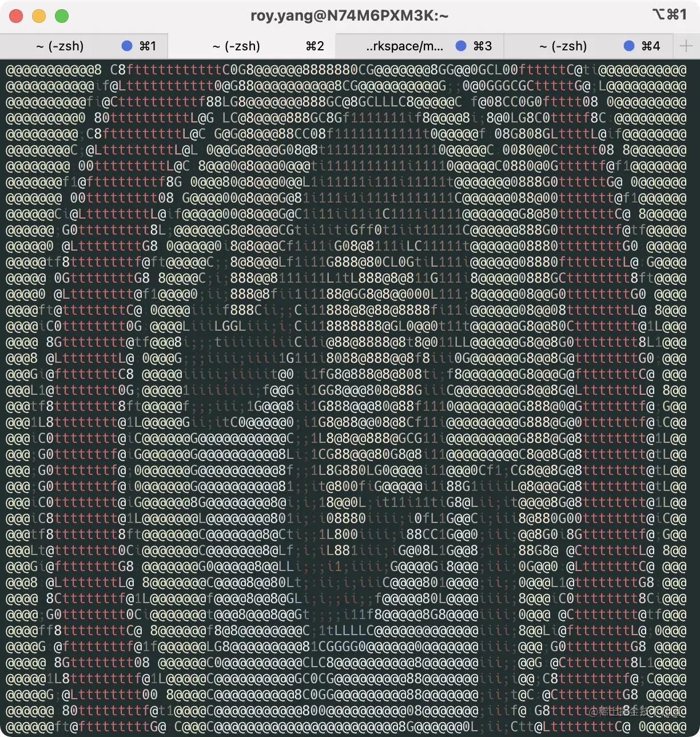The image size is (700, 737).
Task: Maximize the window using green button
Action: [62, 16]
